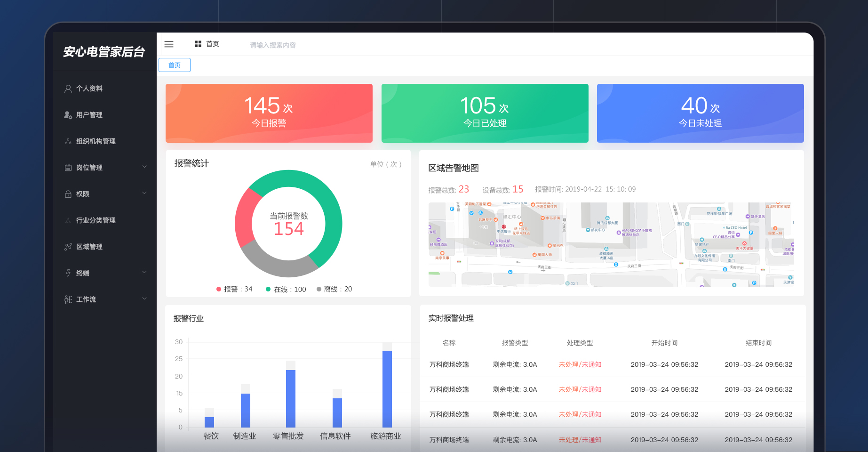Expand the 工作流 submenu chevron
The width and height of the screenshot is (868, 452).
144,298
